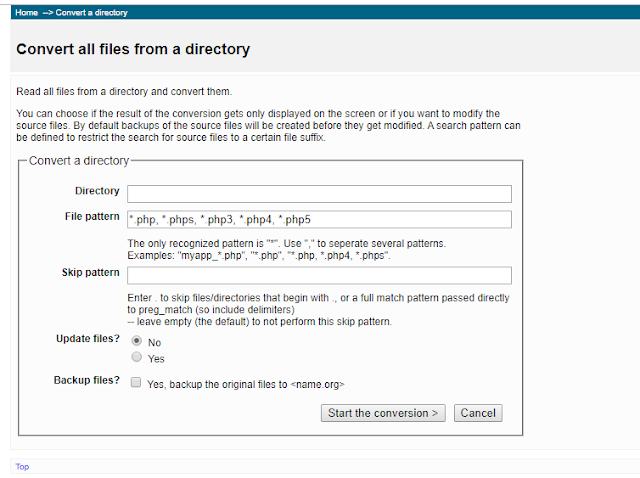Select the 'You can choose if the result' paragraph
The height and width of the screenshot is (478, 640).
click(x=268, y=125)
